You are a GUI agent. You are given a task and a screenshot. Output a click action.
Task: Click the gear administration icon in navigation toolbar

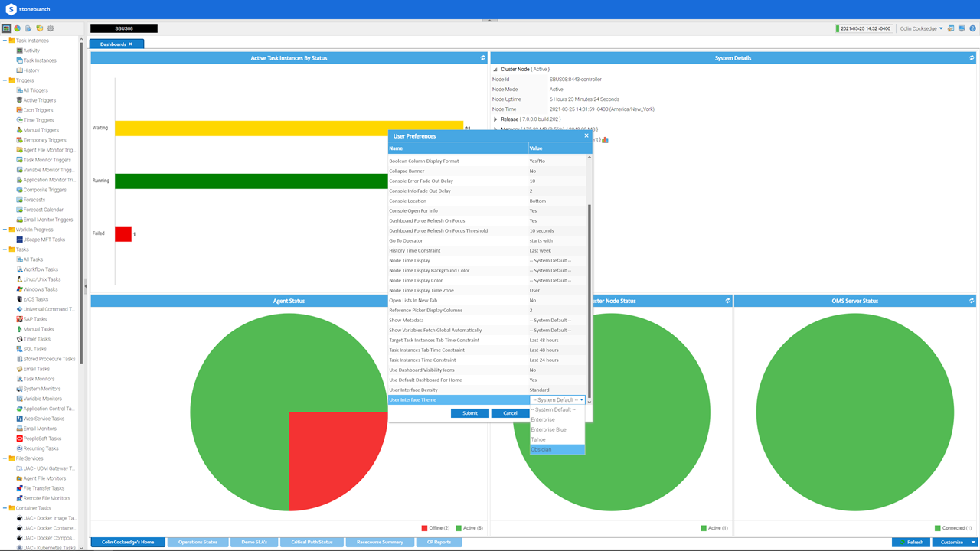[x=51, y=28]
